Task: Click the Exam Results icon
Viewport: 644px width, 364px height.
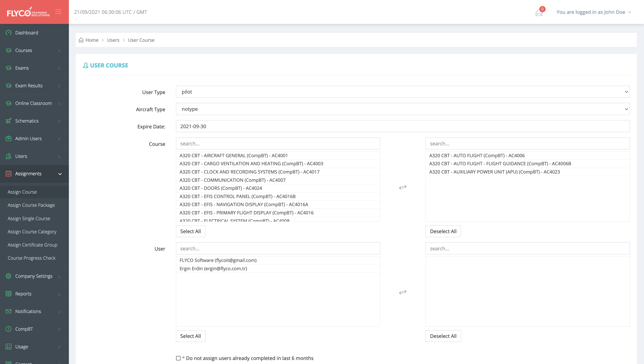Action: click(8, 86)
